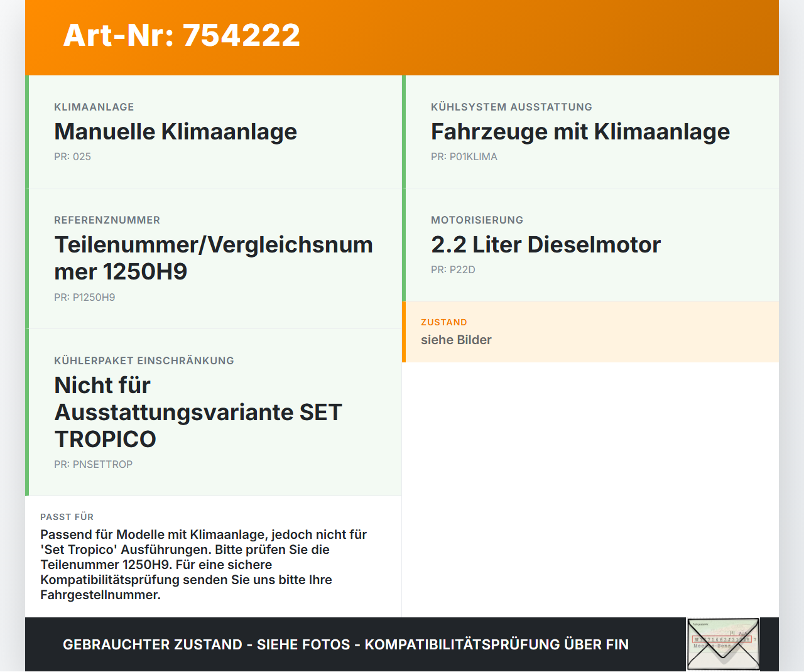Select the '2.2 Liter Dieselmotor' value
The width and height of the screenshot is (804, 672).
[x=546, y=244]
